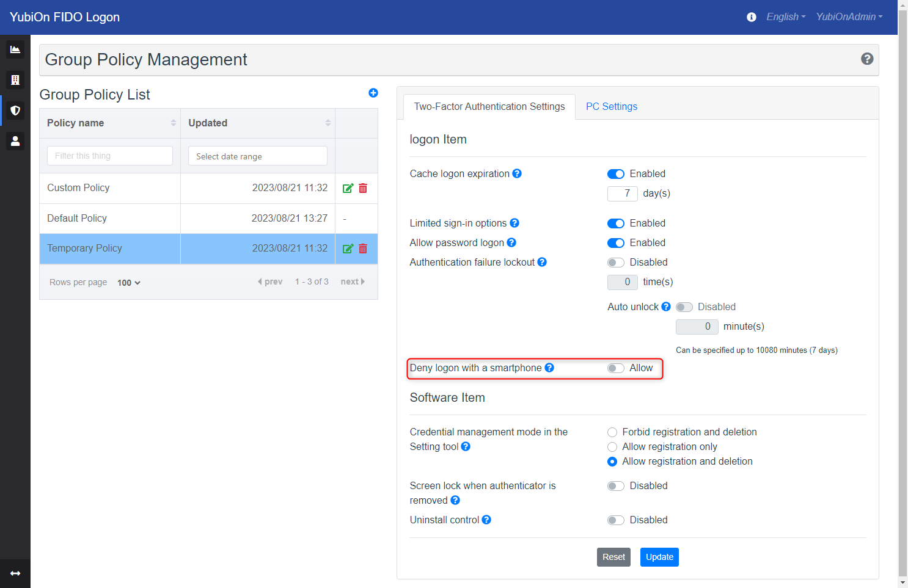The width and height of the screenshot is (908, 588).
Task: Go to prev page of policy list
Action: 270,281
